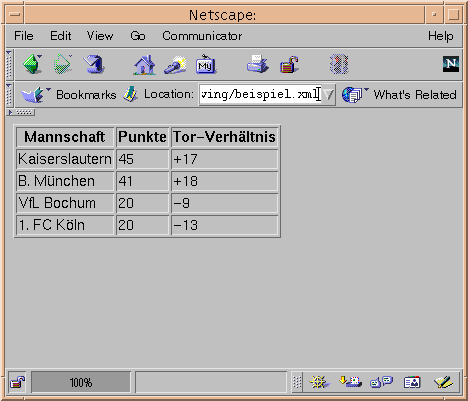Maximize the Netscape window
The width and height of the screenshot is (468, 401).
click(x=453, y=14)
